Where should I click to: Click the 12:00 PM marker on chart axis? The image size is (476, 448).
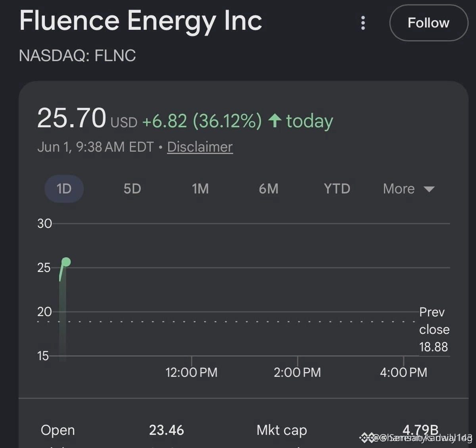[x=191, y=372]
